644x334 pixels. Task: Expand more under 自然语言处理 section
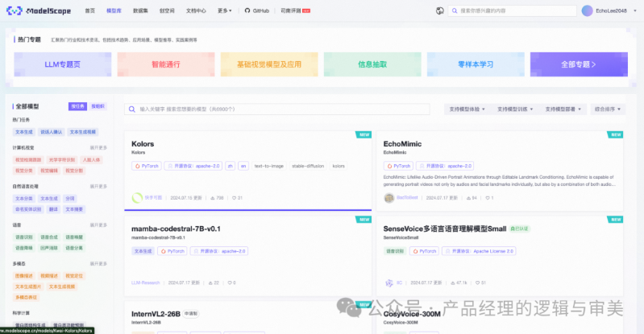click(x=98, y=186)
